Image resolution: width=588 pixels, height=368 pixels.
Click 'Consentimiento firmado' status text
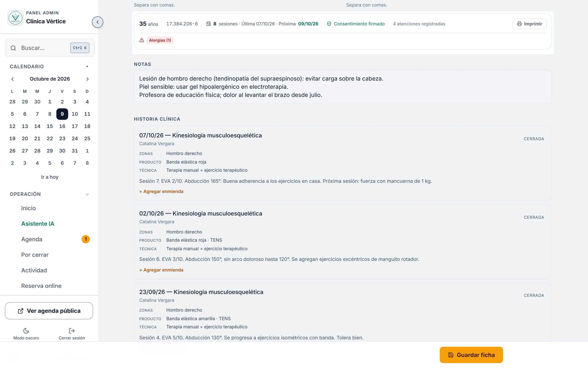click(359, 24)
